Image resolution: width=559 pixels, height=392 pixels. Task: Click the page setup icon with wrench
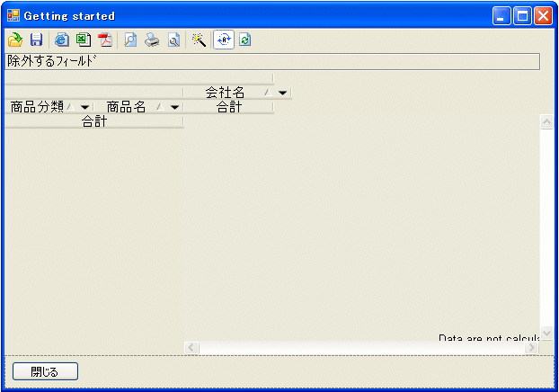pos(174,40)
